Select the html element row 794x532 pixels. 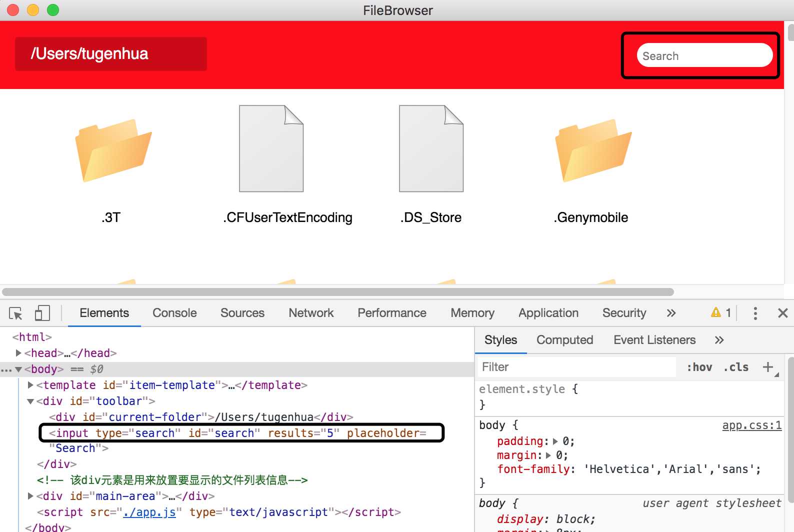point(32,337)
